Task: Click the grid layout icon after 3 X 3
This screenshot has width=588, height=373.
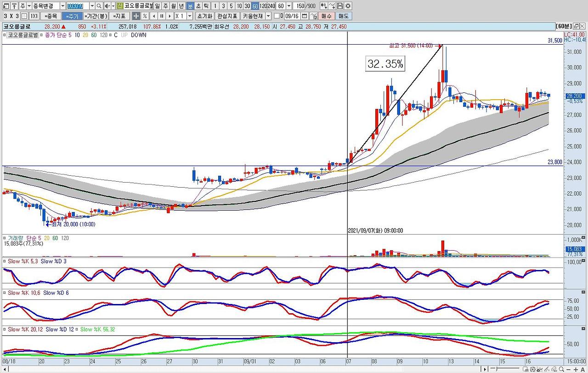Action: tap(24, 16)
